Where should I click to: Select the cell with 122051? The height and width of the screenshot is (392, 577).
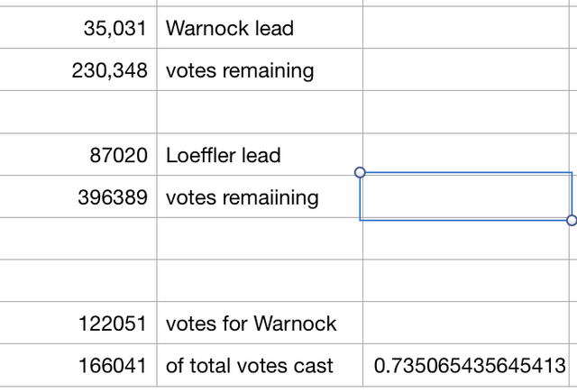[78, 324]
